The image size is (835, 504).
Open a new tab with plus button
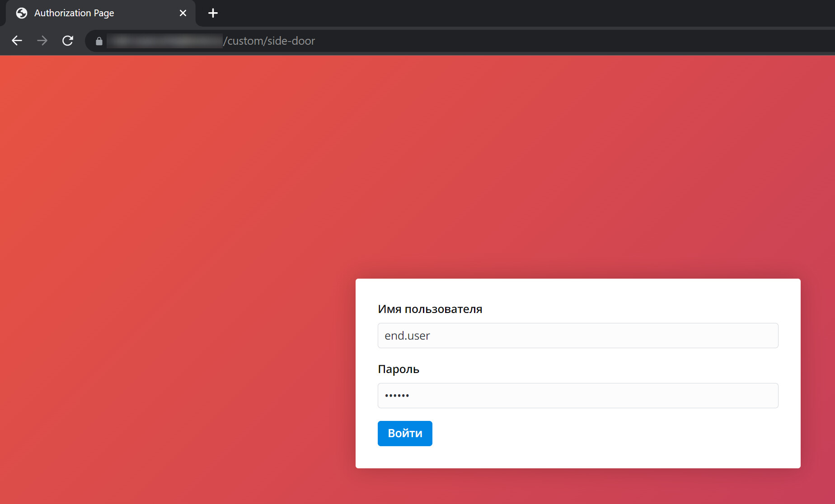point(213,13)
